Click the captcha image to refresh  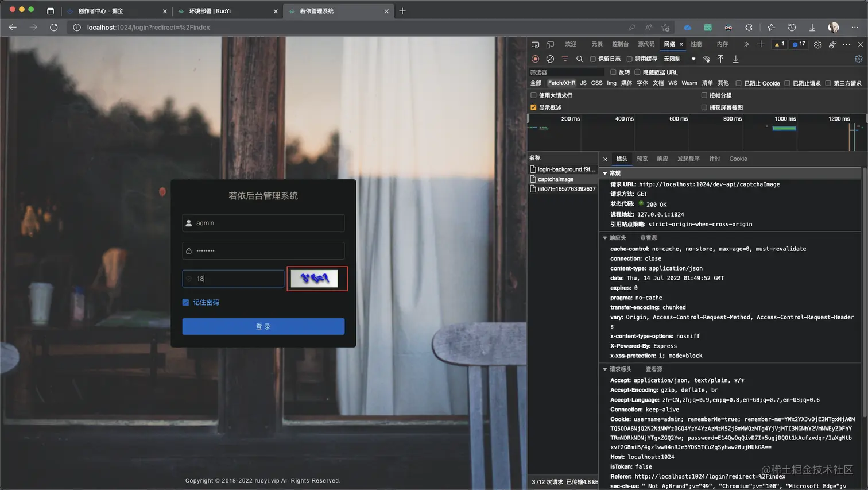pyautogui.click(x=315, y=279)
